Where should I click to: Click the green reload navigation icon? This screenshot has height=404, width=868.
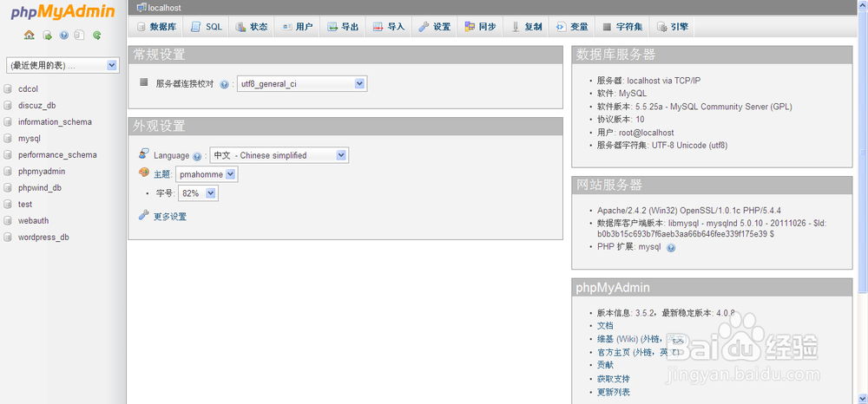[97, 35]
